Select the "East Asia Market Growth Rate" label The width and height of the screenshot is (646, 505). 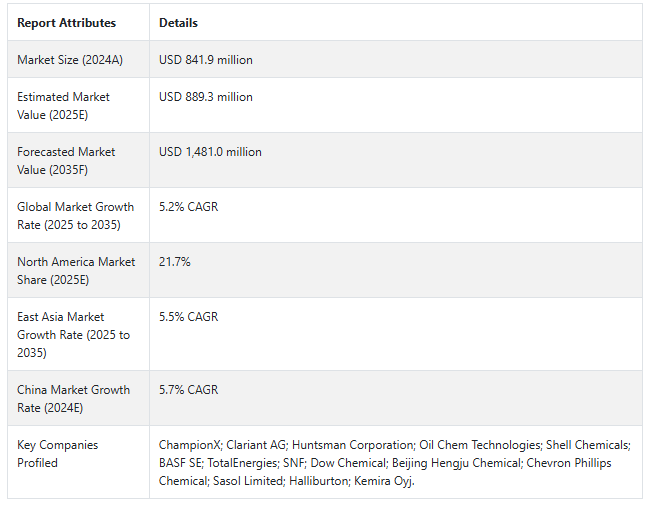pos(73,335)
